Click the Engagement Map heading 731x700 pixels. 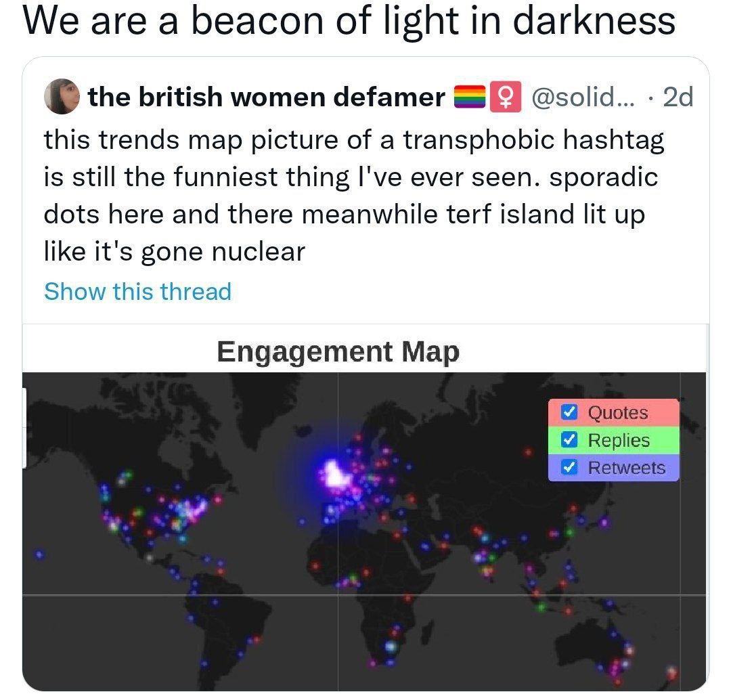(338, 351)
